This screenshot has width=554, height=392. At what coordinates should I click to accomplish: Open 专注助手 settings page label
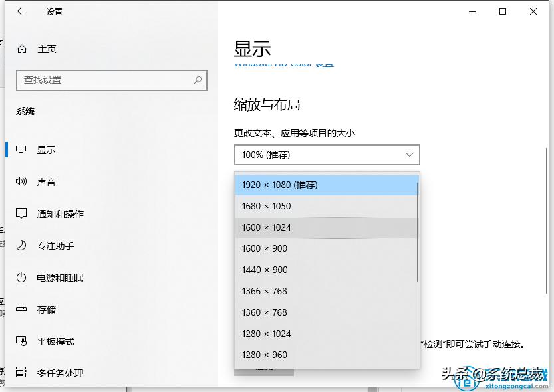click(56, 246)
